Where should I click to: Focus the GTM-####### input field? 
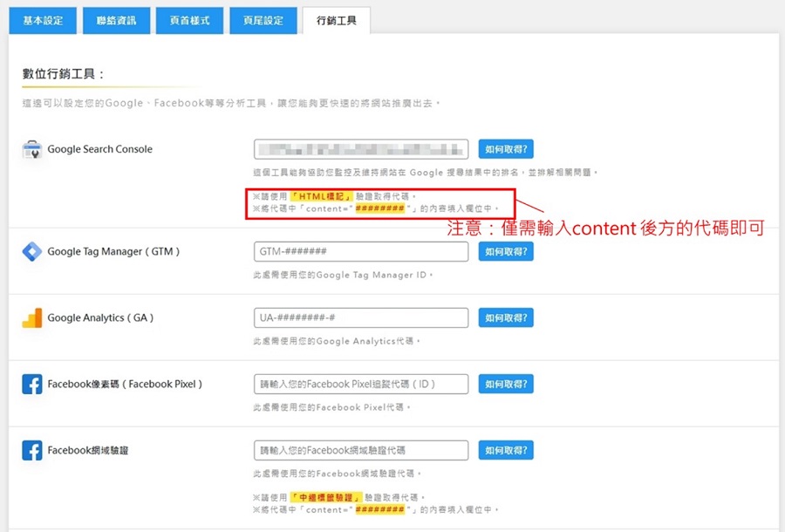tap(361, 251)
